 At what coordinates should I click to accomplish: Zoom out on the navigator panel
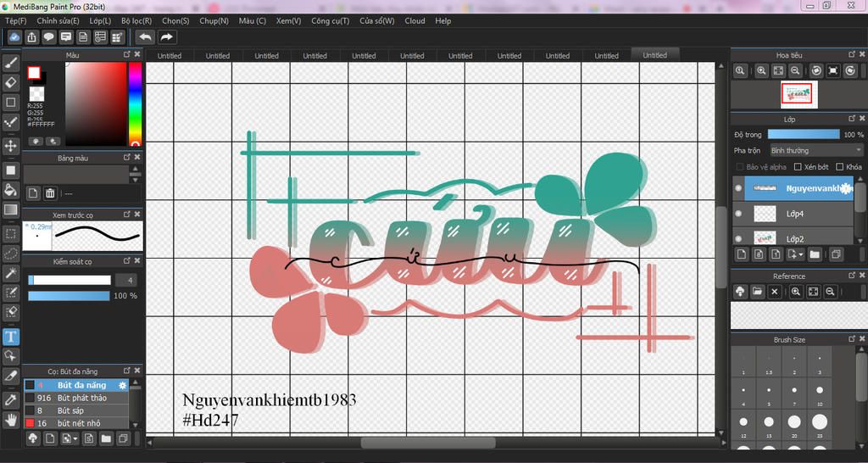(795, 71)
